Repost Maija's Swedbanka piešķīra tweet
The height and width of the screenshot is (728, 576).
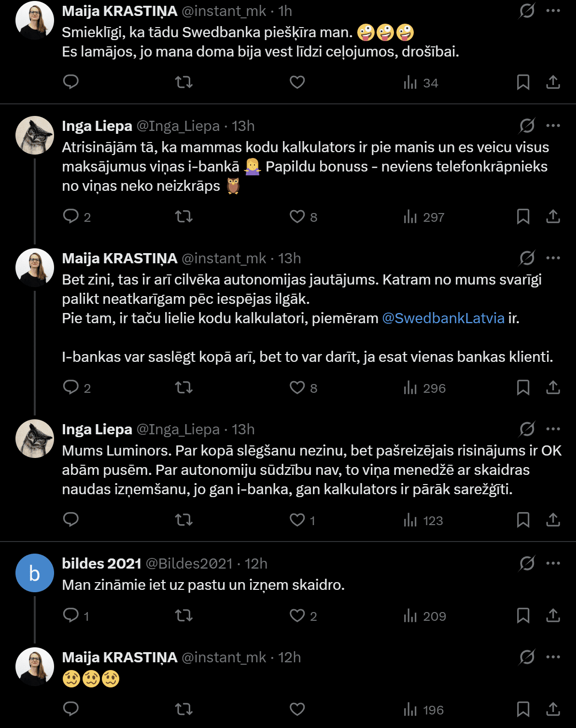click(x=183, y=82)
